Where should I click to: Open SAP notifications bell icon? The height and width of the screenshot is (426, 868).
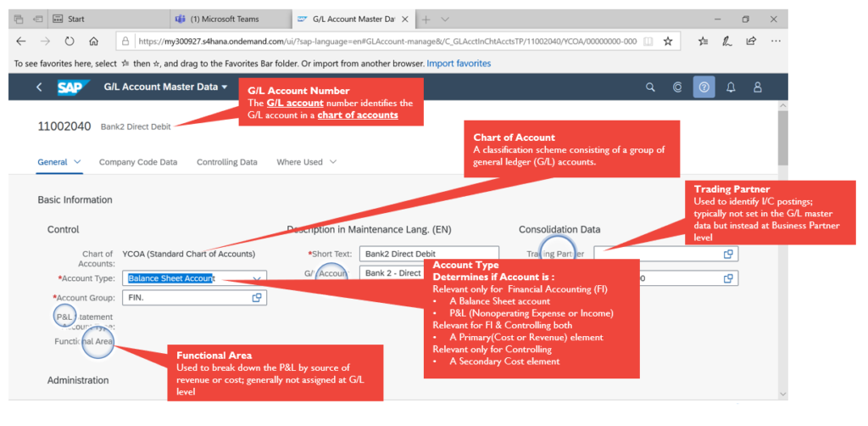[731, 87]
